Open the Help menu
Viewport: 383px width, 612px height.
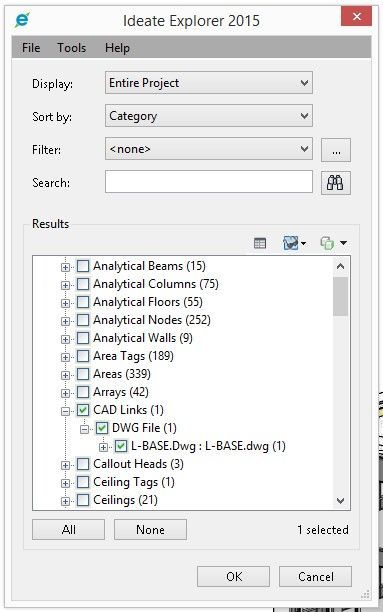[117, 48]
